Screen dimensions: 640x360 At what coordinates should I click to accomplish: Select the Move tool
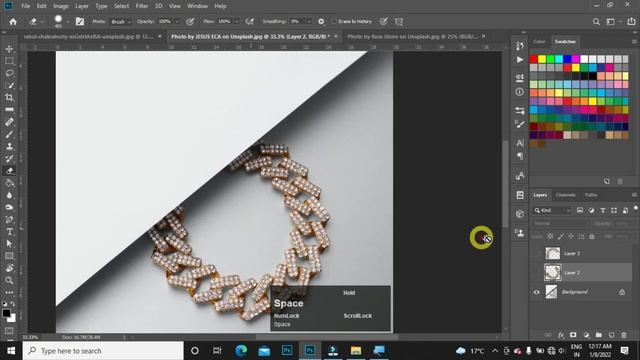tap(9, 49)
